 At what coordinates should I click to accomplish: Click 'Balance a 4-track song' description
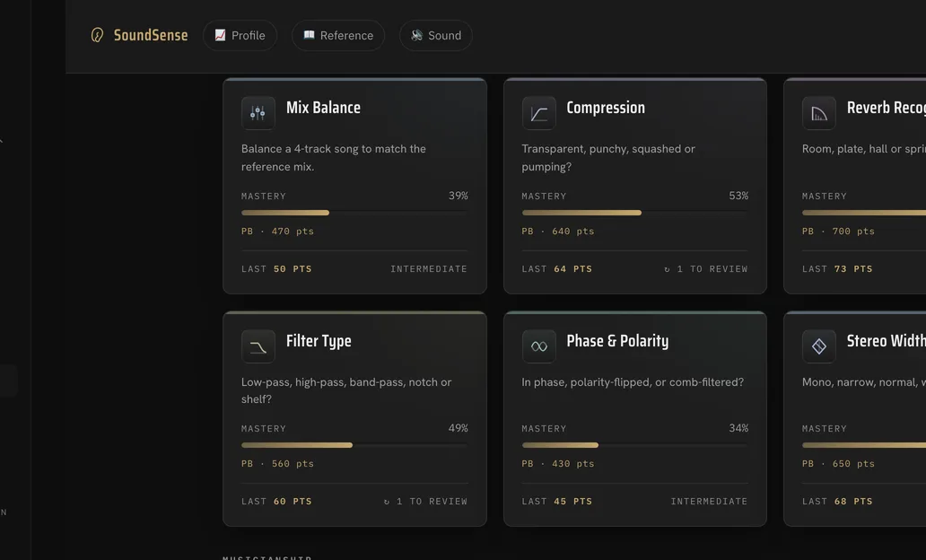334,158
